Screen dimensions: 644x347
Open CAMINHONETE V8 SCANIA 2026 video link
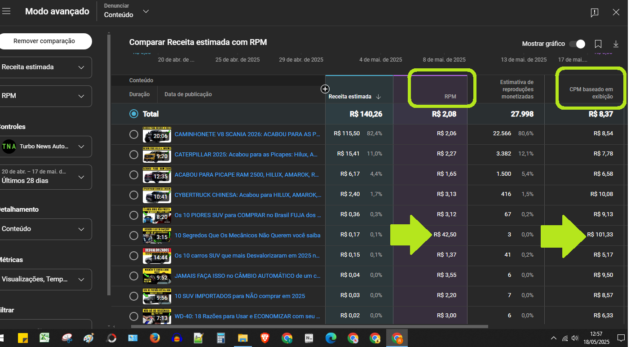(x=247, y=134)
